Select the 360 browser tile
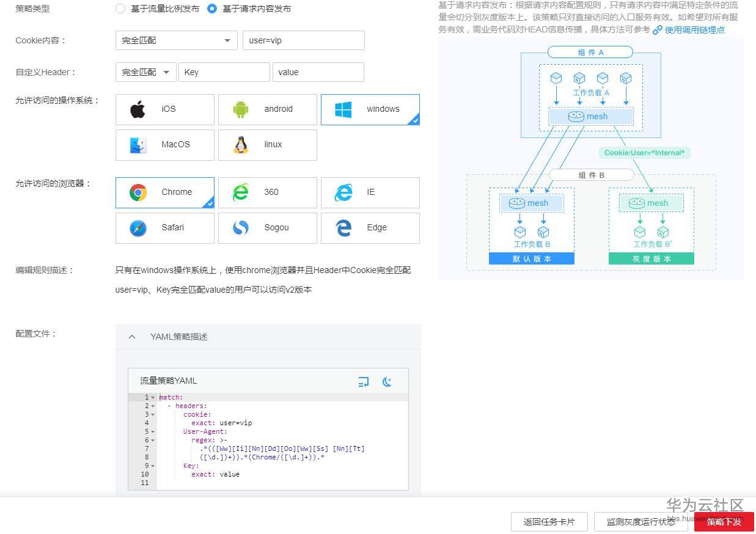 (268, 192)
